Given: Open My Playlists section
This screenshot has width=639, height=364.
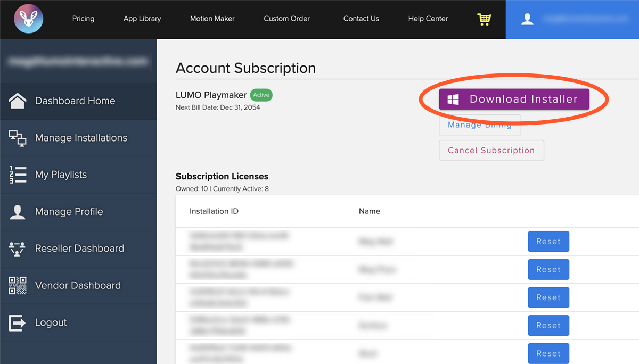Looking at the screenshot, I should pyautogui.click(x=78, y=175).
